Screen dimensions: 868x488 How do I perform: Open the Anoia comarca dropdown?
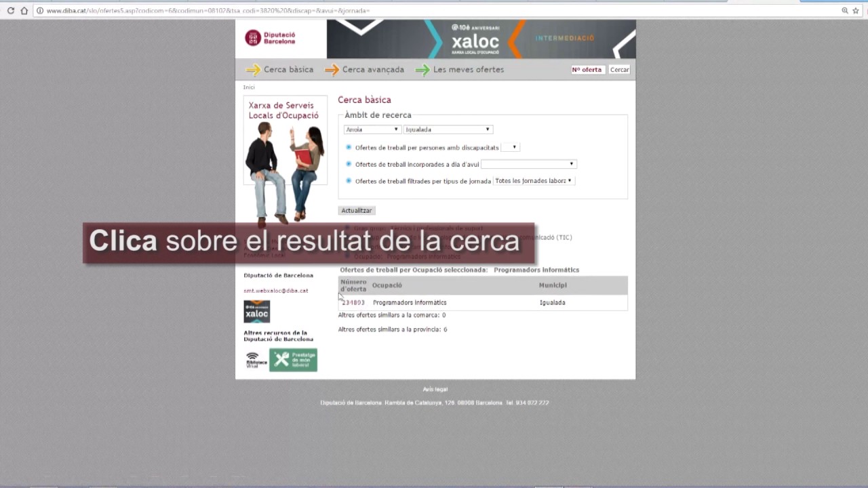[372, 129]
